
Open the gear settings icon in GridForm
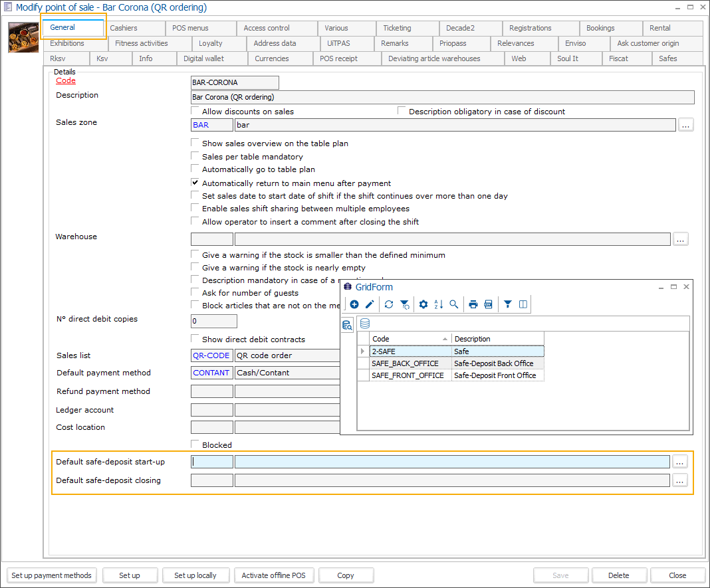423,304
